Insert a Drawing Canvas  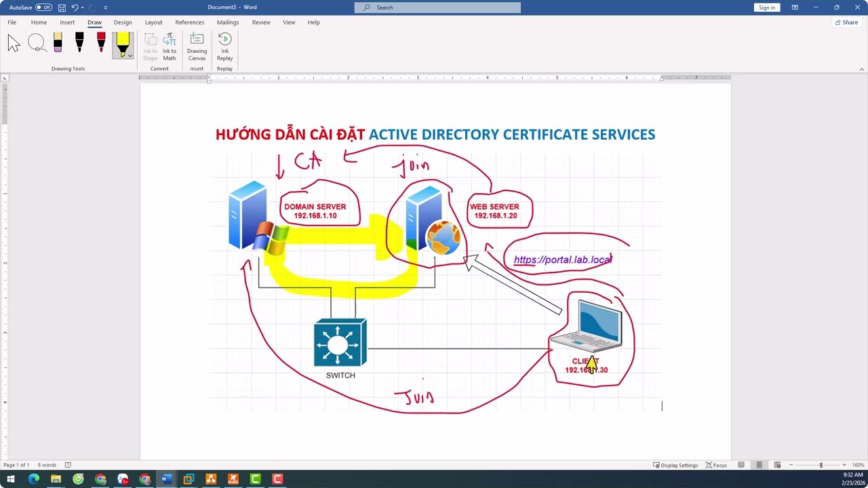pos(197,46)
